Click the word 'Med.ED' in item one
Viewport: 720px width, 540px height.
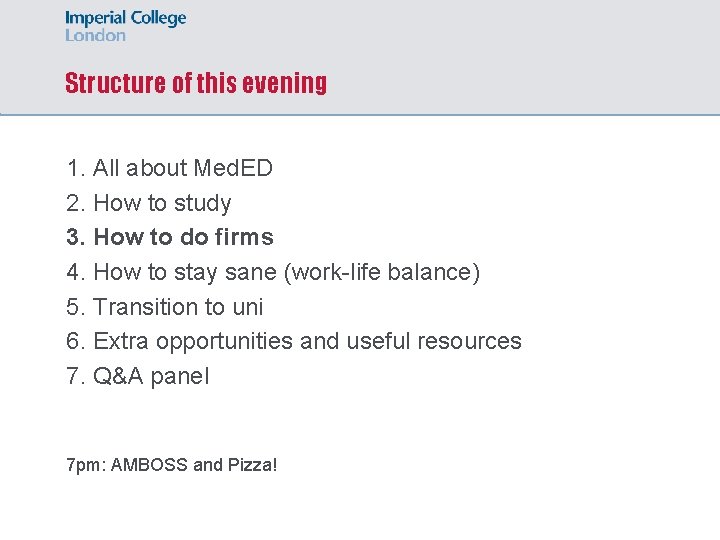tap(232, 168)
